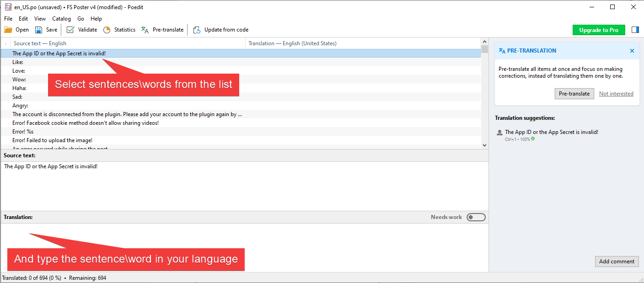
Task: Sort by Translation — English (United States) column
Action: pos(363,43)
